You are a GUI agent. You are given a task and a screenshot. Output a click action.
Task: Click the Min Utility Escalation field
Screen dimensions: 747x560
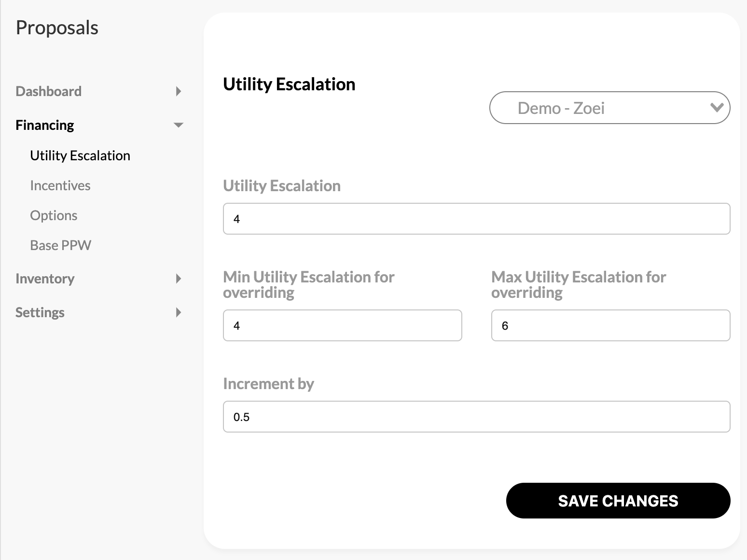pos(343,325)
